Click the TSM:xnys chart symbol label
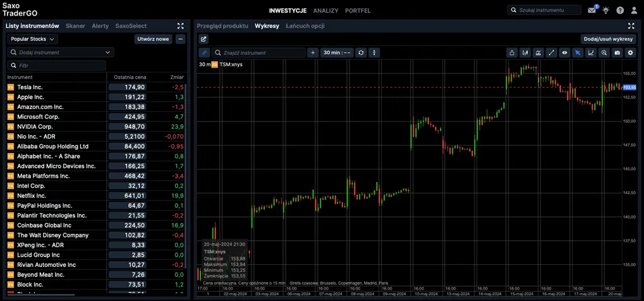This screenshot has height=301, width=644. (x=231, y=64)
